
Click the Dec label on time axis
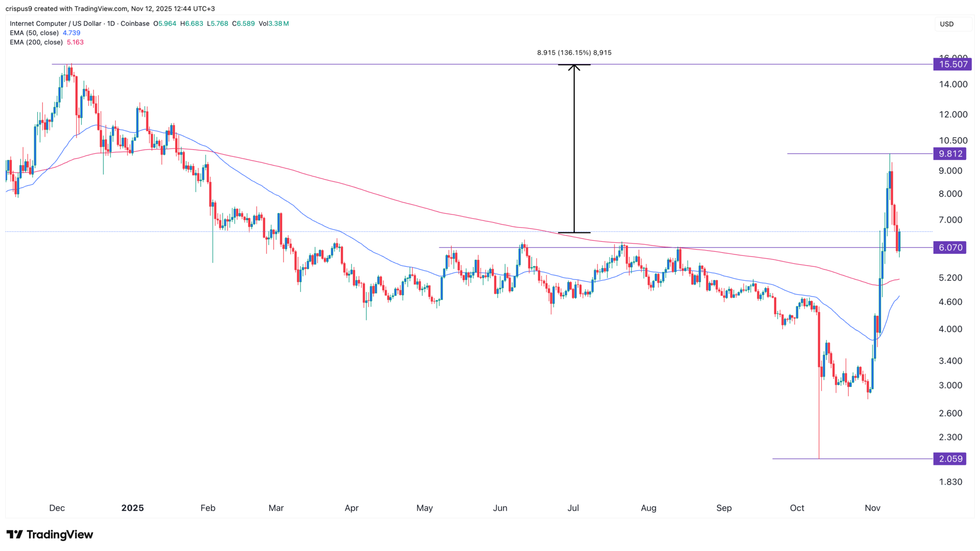click(x=57, y=508)
